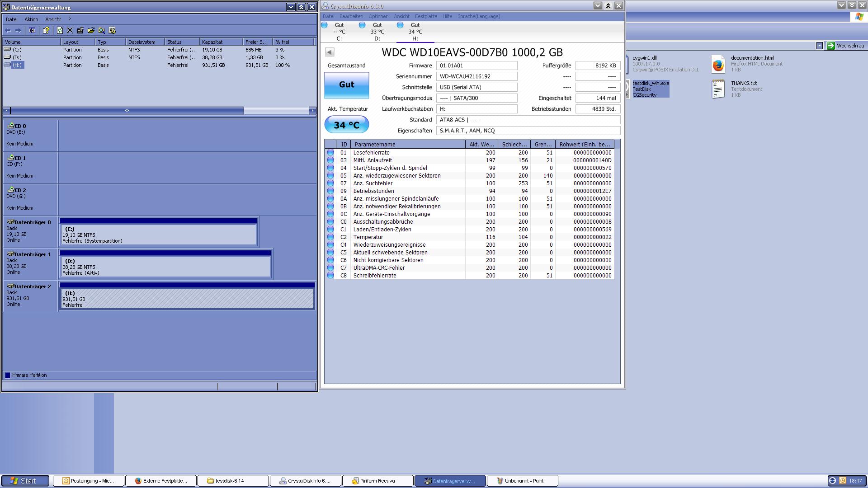Select the H: 931,51 GB partition block
Viewport: 868px width, 488px height.
[187, 299]
